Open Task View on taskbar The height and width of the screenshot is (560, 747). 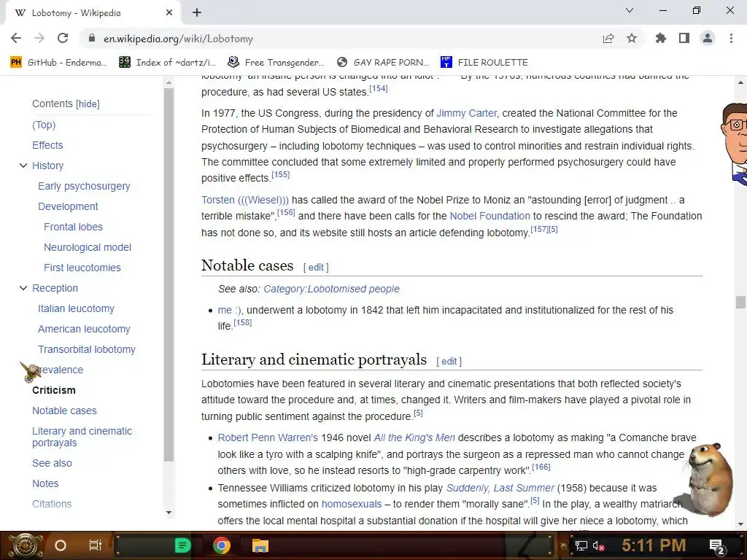(96, 545)
